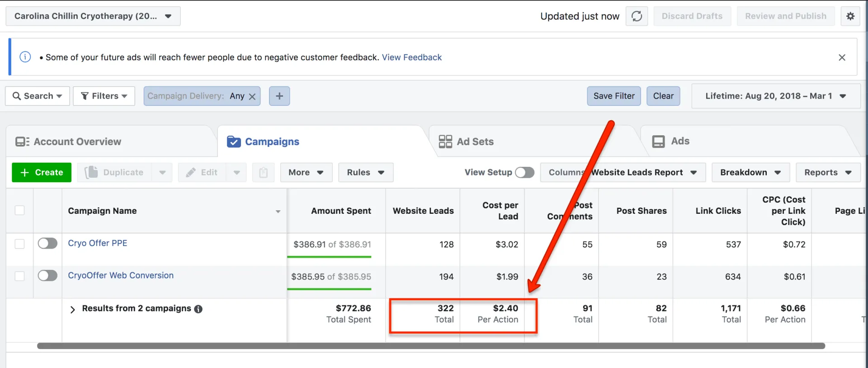Click the info icon beside Results from 2 campaigns

(x=198, y=309)
